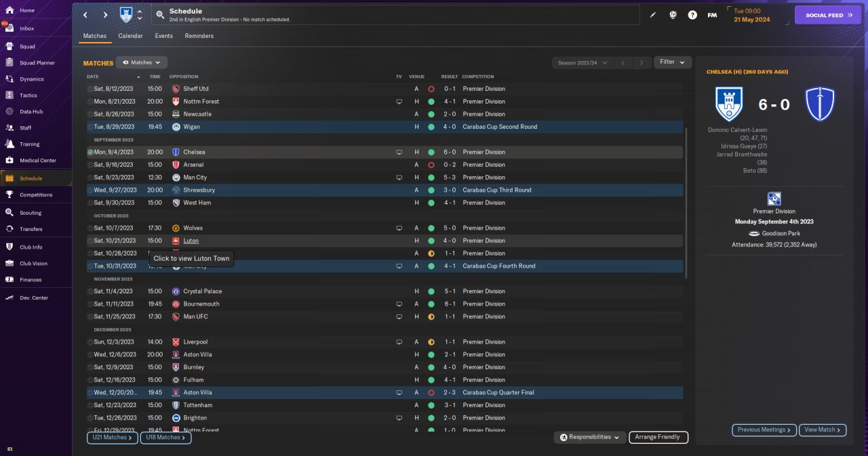Click the Arrange Friendly button

click(x=658, y=438)
